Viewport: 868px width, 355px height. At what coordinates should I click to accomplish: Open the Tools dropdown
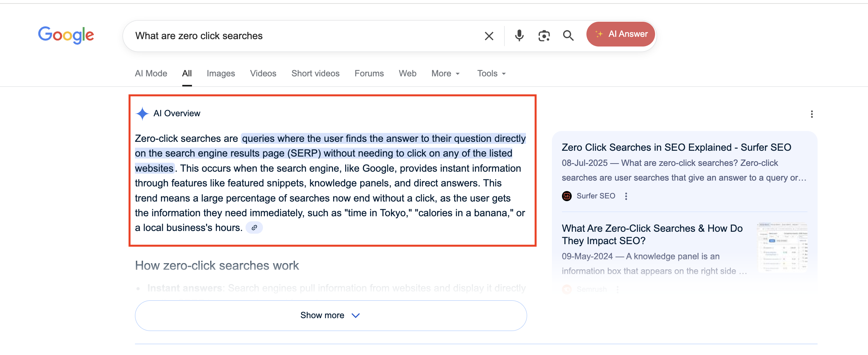click(x=490, y=73)
